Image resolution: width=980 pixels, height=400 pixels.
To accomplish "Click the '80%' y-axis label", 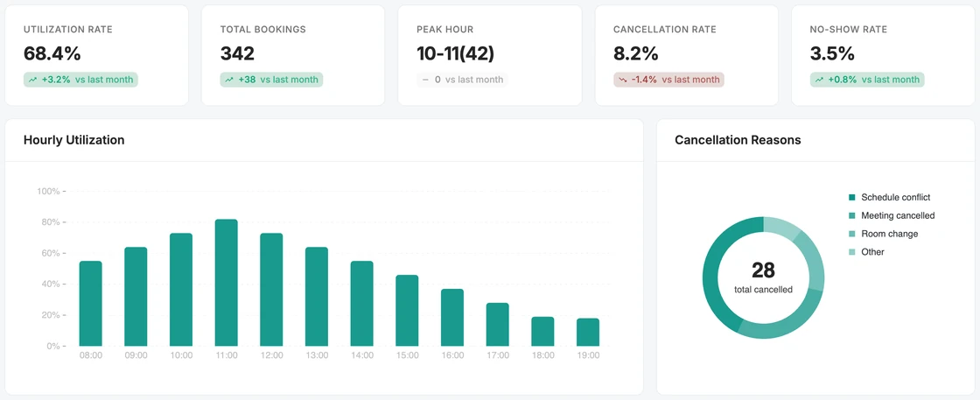I will click(x=50, y=222).
